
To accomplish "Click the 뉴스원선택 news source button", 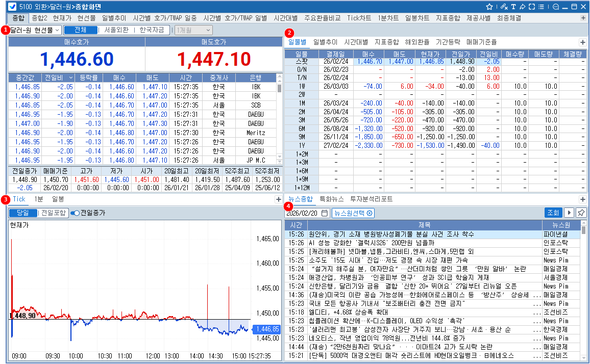I will [x=353, y=213].
